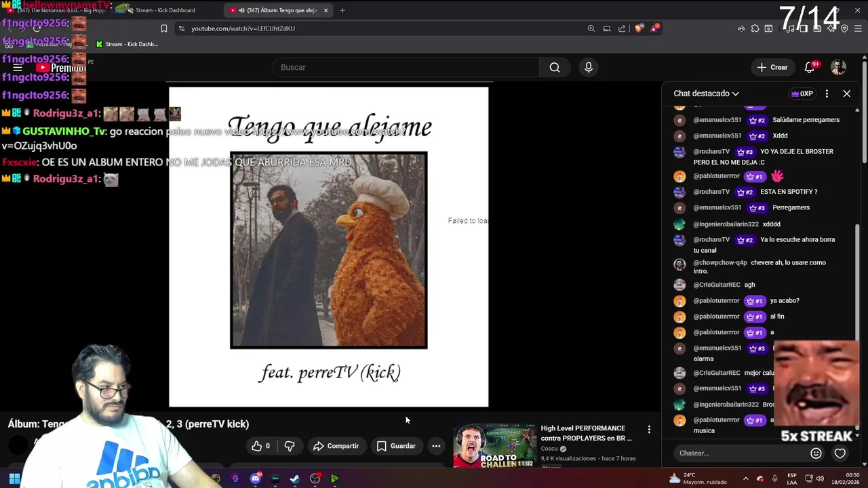Close the live chat panel

point(846,94)
